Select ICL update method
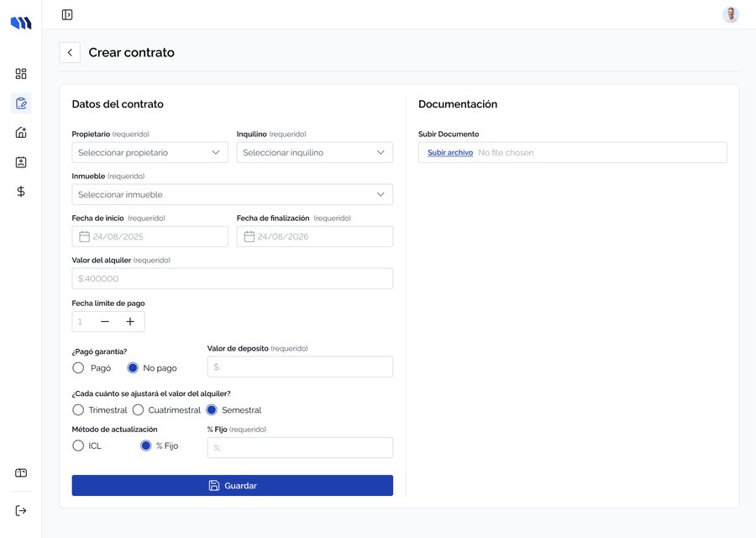Screen dimensions: 756x538 pos(78,446)
